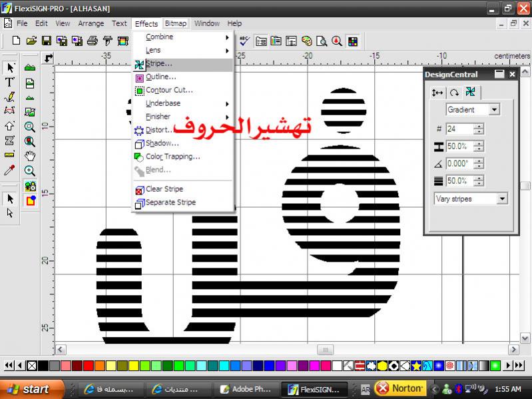This screenshot has width=532, height=399.
Task: Click the stripe angle field showing 0.000°
Action: (x=458, y=163)
